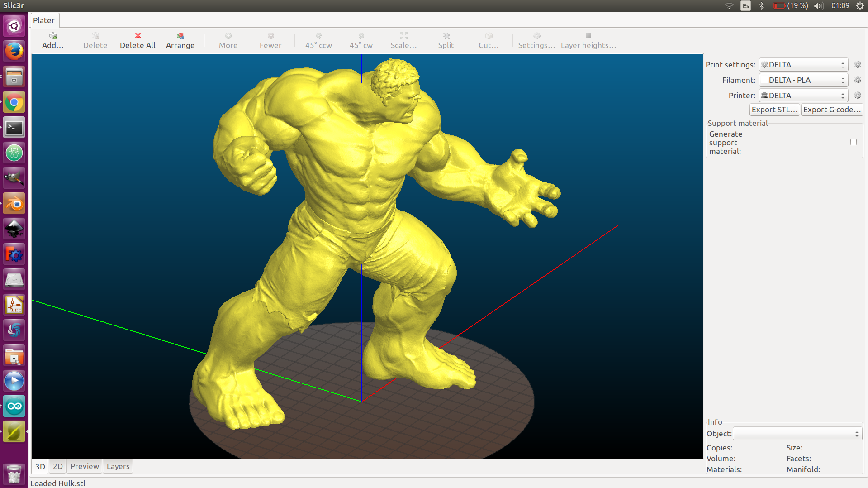Open the Preview tab
Image resolution: width=868 pixels, height=488 pixels.
(85, 466)
